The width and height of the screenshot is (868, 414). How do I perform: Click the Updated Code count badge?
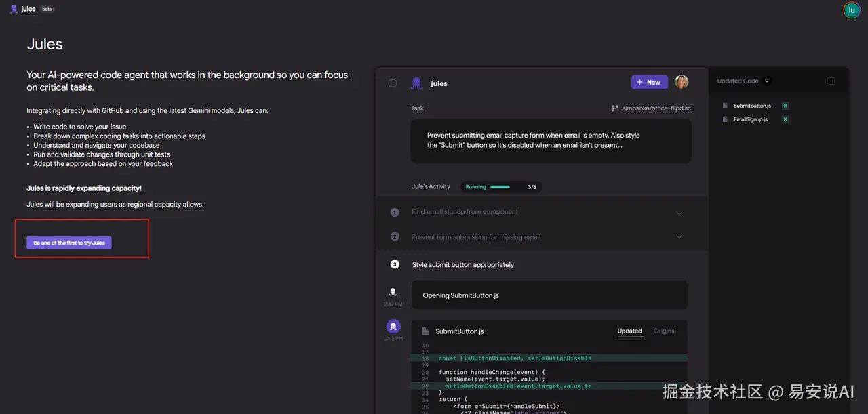point(767,81)
